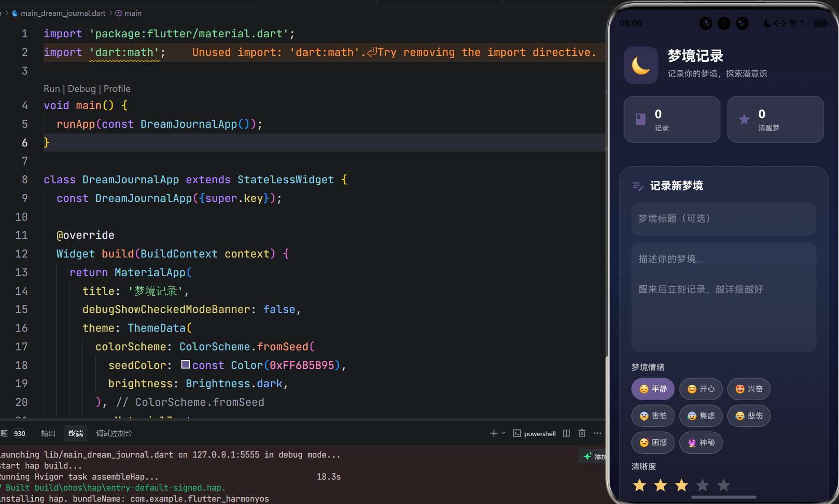Screen dimensions: 839x504
Task: Select the 悲伤 mood chip
Action: 749,415
